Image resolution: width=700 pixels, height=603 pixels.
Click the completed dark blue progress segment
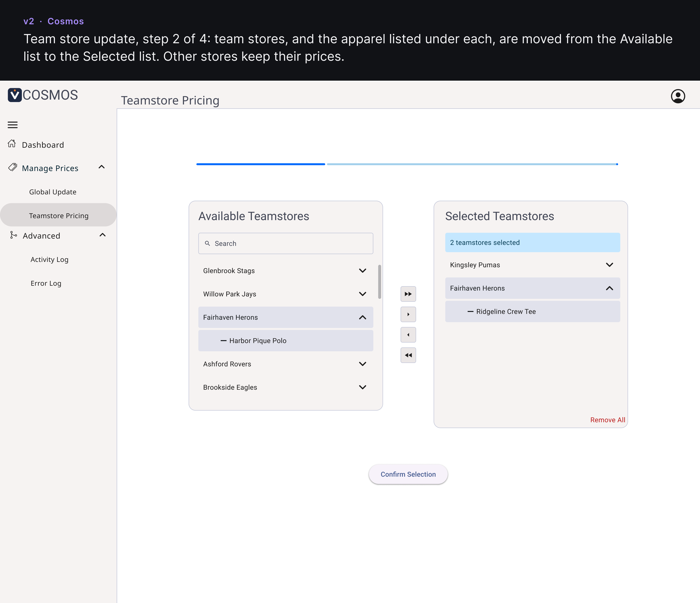261,164
